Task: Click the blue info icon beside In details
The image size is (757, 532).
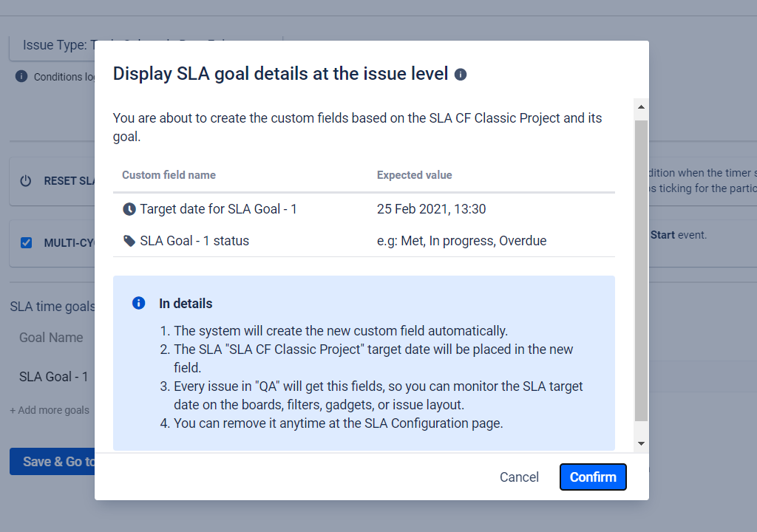Action: (x=138, y=303)
